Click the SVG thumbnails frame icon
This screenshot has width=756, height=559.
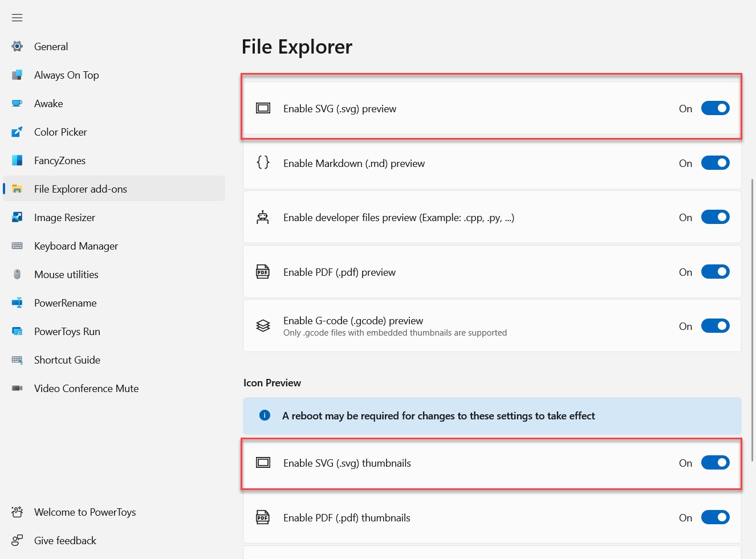tap(263, 463)
